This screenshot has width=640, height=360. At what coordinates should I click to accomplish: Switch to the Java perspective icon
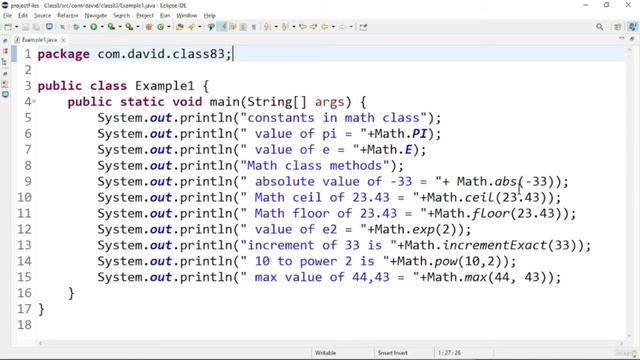[632, 27]
